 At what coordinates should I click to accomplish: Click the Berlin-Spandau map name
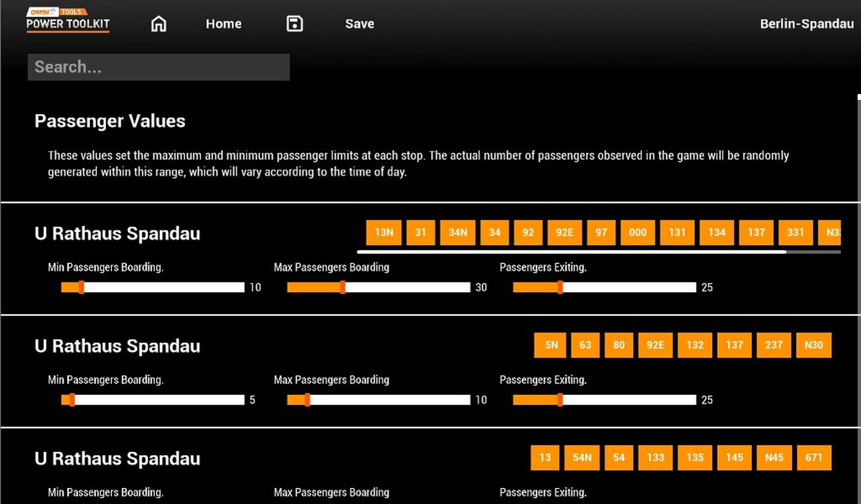(x=807, y=24)
